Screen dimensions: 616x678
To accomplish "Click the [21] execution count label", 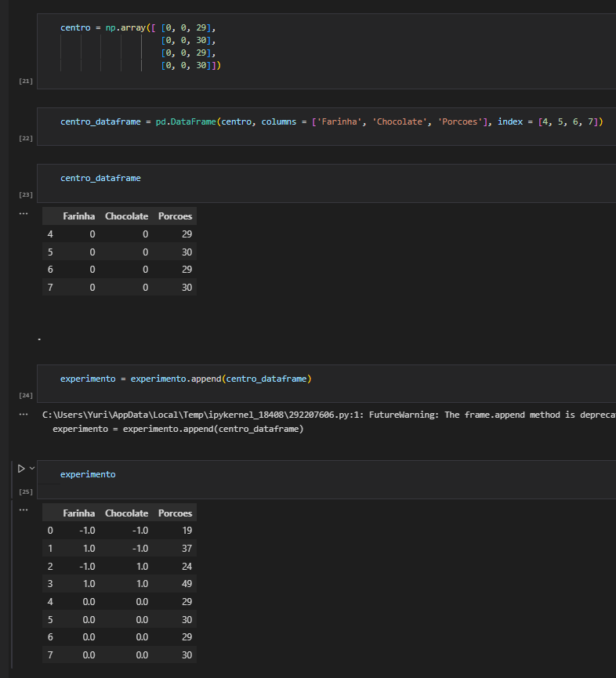I will (25, 80).
